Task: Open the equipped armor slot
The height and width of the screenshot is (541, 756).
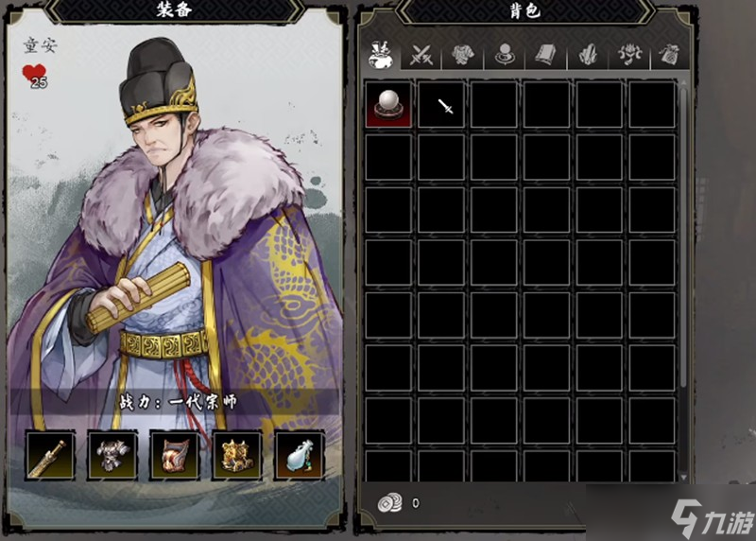Action: coord(112,456)
